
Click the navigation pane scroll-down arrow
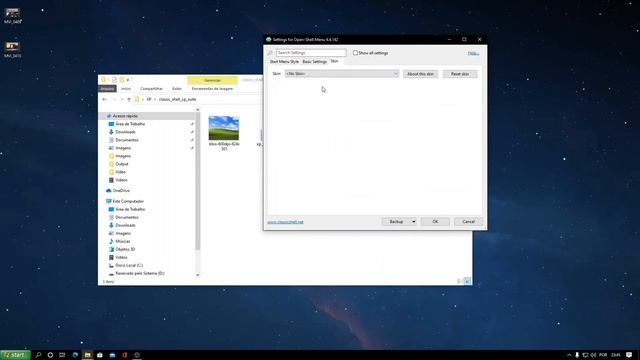coord(198,275)
